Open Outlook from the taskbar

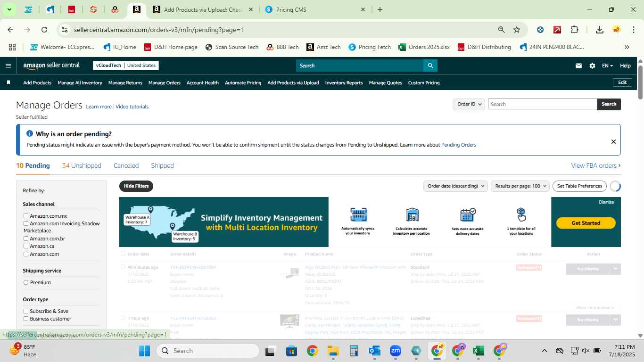[x=375, y=351]
